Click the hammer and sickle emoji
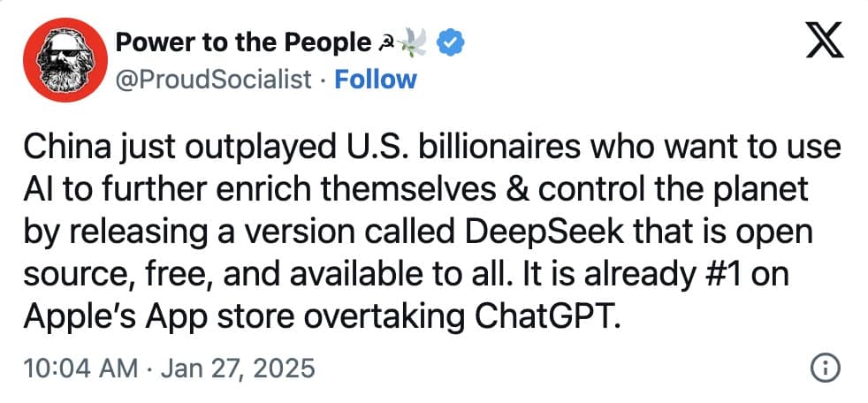 (386, 42)
